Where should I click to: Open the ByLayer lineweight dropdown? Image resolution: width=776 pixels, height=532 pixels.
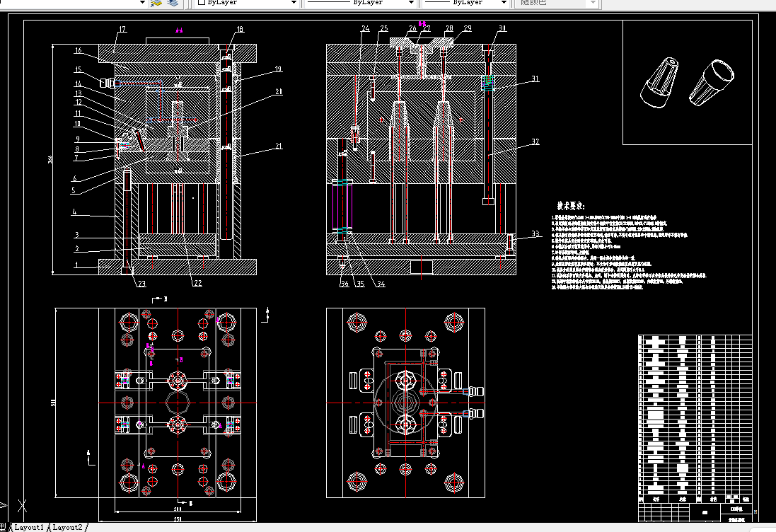[465, 2]
